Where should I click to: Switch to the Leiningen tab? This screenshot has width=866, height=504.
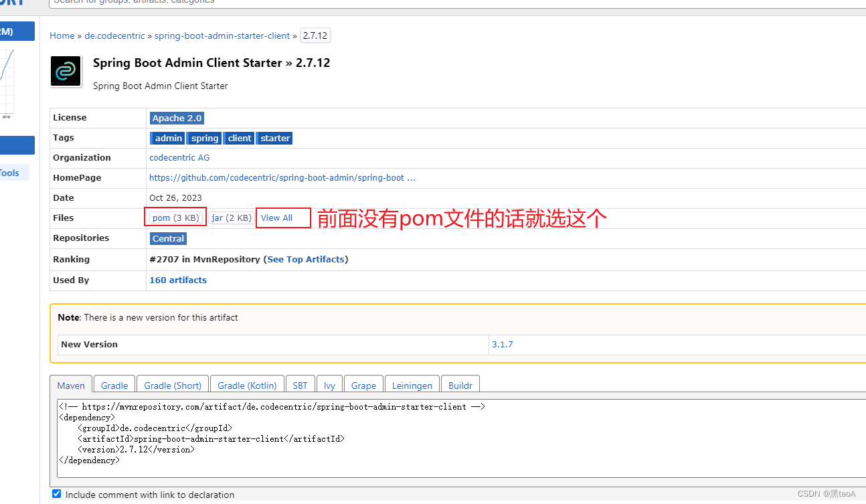(412, 386)
